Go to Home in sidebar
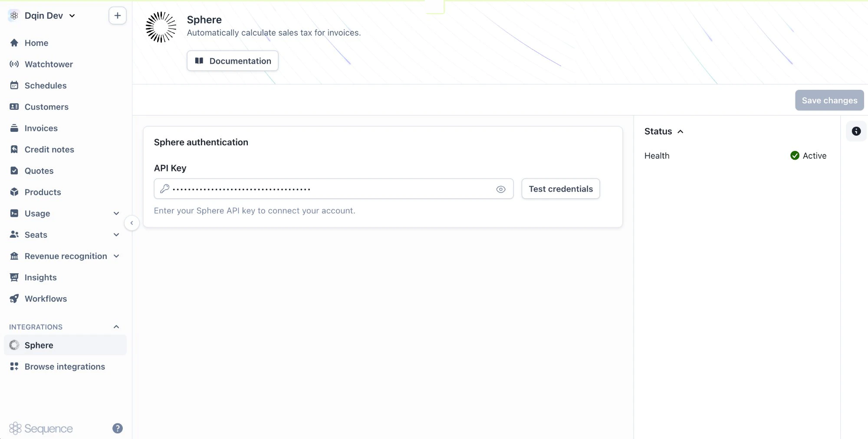Screen dimensions: 868x439 tap(65, 43)
